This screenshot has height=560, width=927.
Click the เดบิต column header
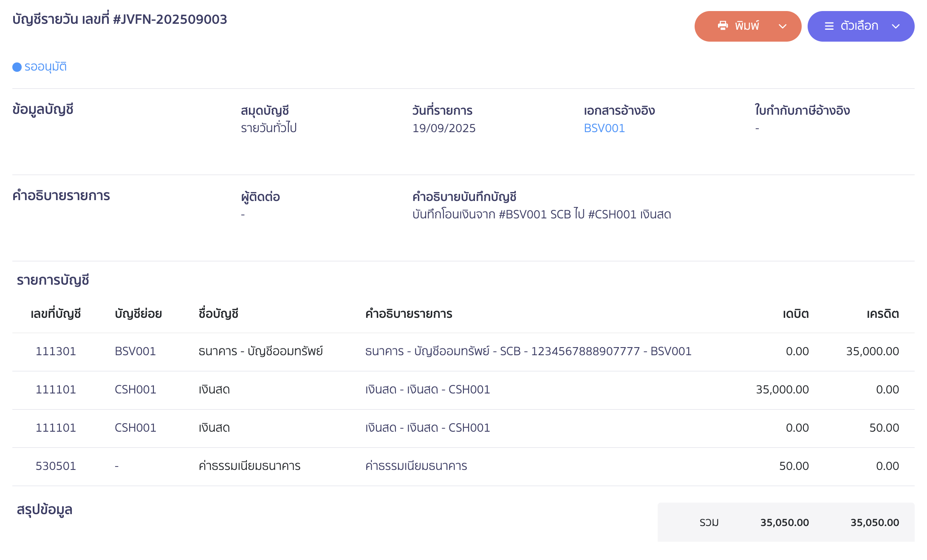pyautogui.click(x=795, y=314)
